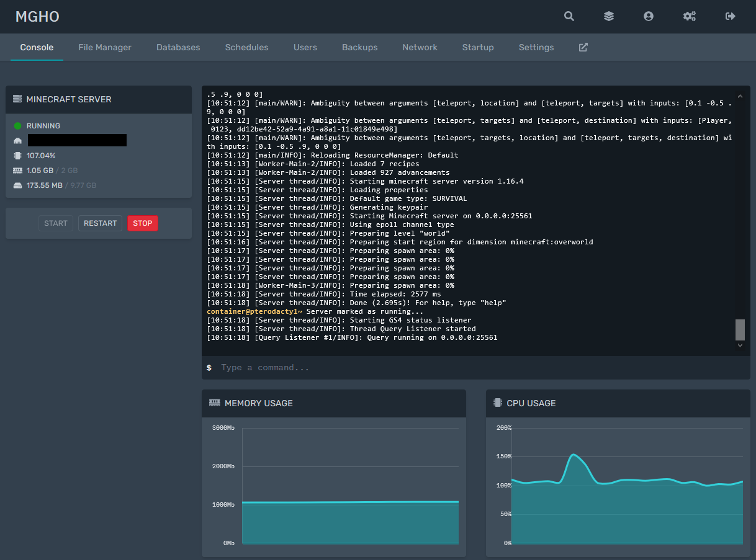Image resolution: width=756 pixels, height=560 pixels.
Task: Click the CPU usage chart peak
Action: click(x=574, y=455)
